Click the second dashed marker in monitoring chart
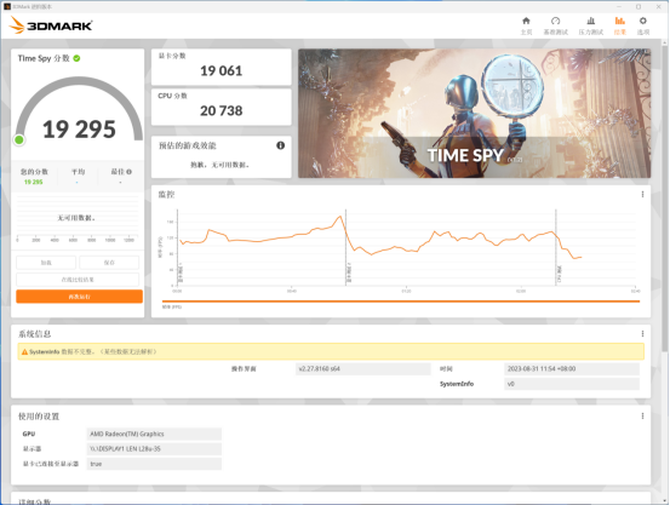Viewport: 670px width, 505px height. 556,247
